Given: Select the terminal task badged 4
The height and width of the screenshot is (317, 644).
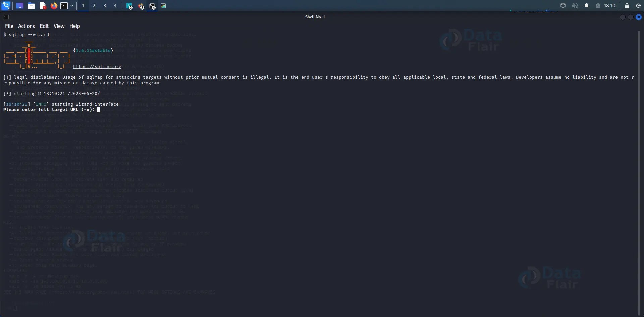Looking at the screenshot, I should 152,6.
